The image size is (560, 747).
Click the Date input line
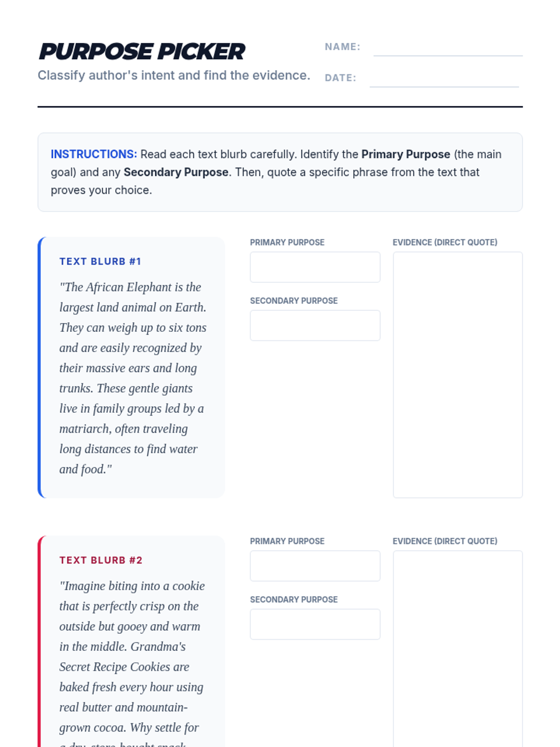[444, 78]
